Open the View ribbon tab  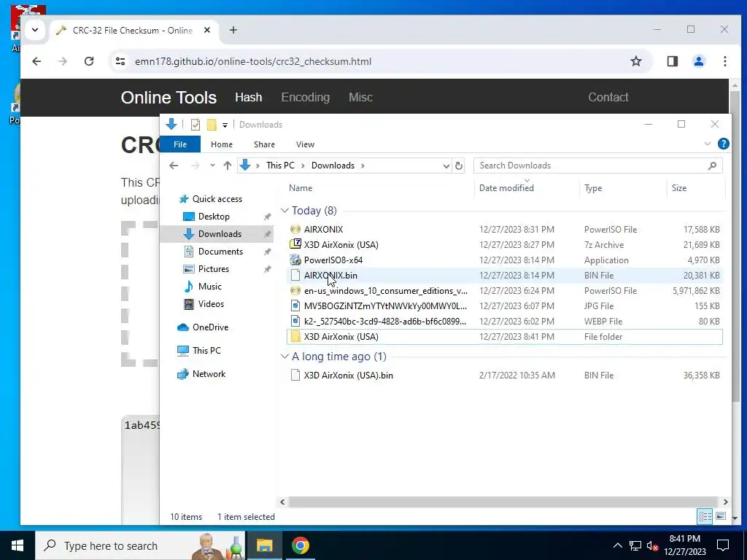click(305, 144)
